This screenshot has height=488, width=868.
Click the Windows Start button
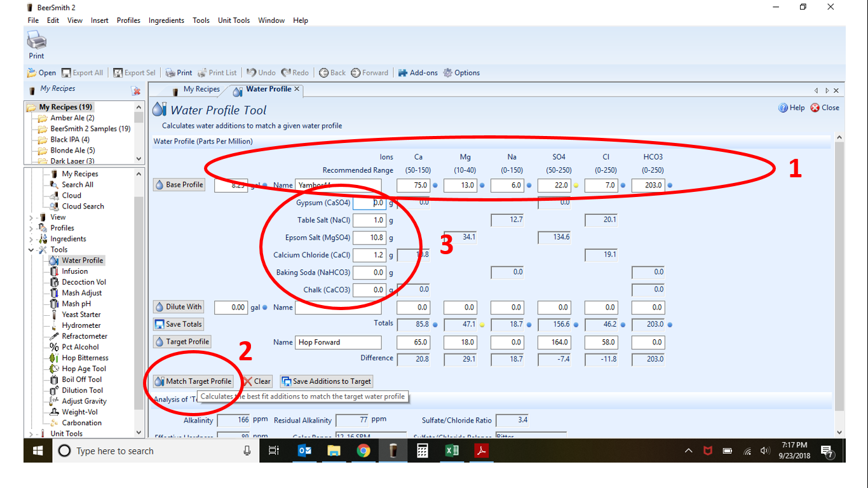[x=37, y=451]
